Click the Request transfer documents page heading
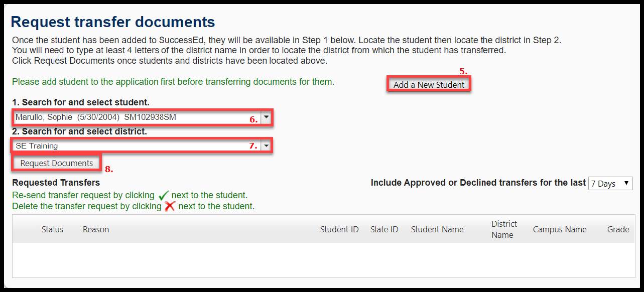The height and width of the screenshot is (292, 644). pos(113,22)
